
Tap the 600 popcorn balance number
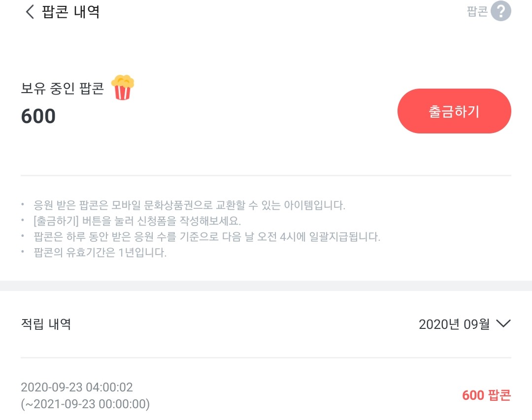(x=38, y=117)
